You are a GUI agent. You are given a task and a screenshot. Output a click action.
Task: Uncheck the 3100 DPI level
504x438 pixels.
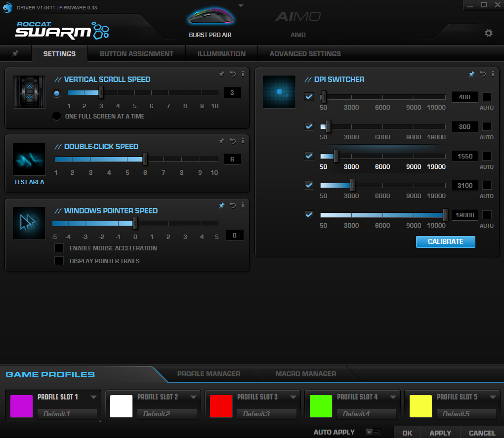point(309,185)
